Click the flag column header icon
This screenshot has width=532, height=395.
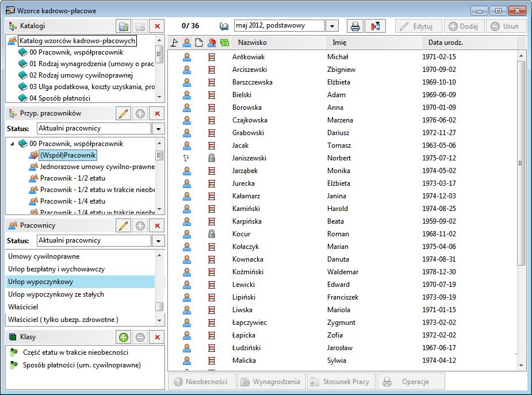(174, 43)
